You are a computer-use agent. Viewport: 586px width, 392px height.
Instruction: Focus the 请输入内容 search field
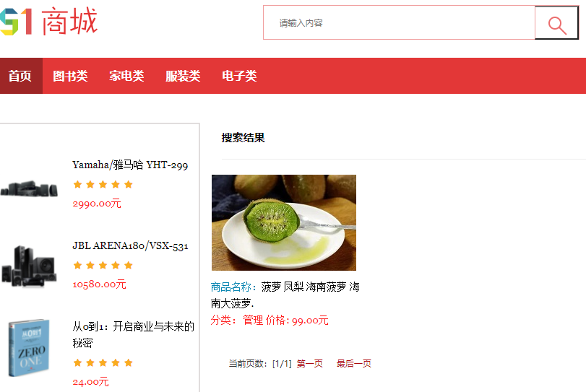point(399,23)
